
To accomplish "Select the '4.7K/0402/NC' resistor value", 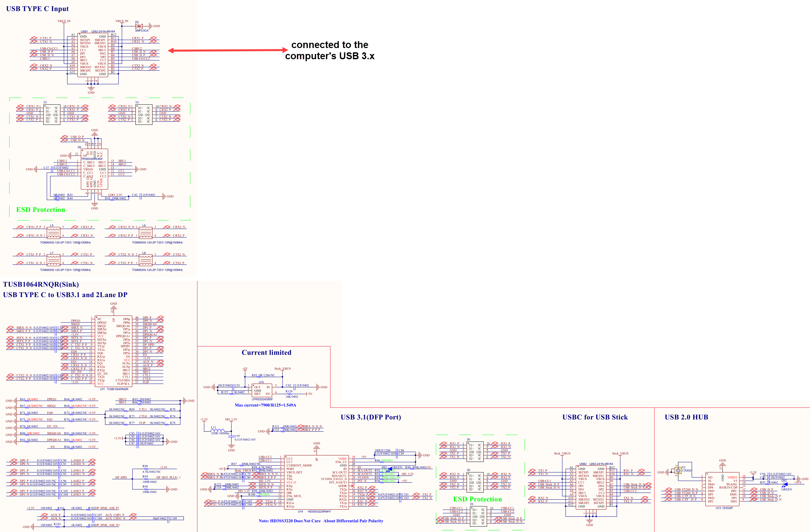I will tap(151, 472).
